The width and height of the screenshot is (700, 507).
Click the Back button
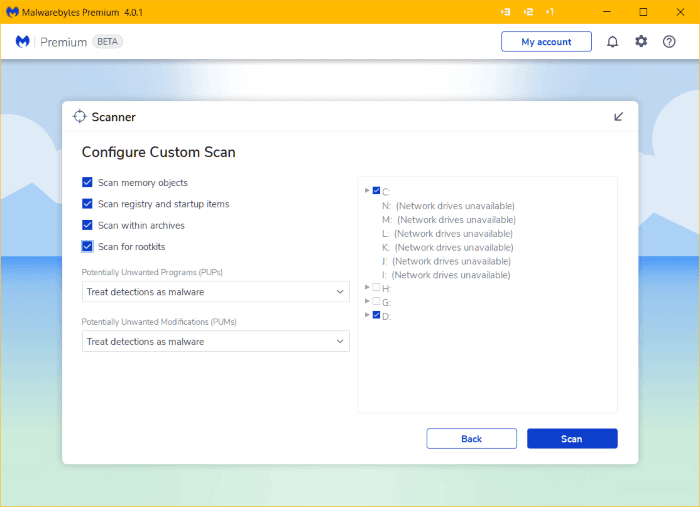471,439
